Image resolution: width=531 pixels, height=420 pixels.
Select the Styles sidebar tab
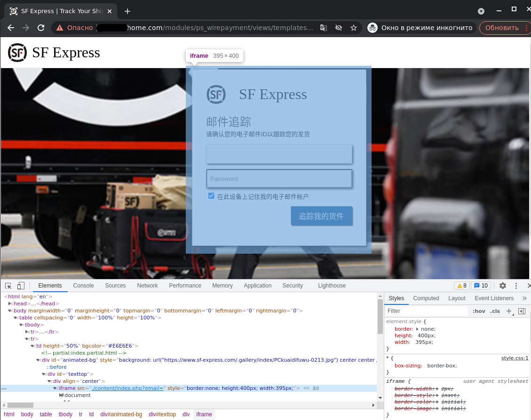(396, 298)
